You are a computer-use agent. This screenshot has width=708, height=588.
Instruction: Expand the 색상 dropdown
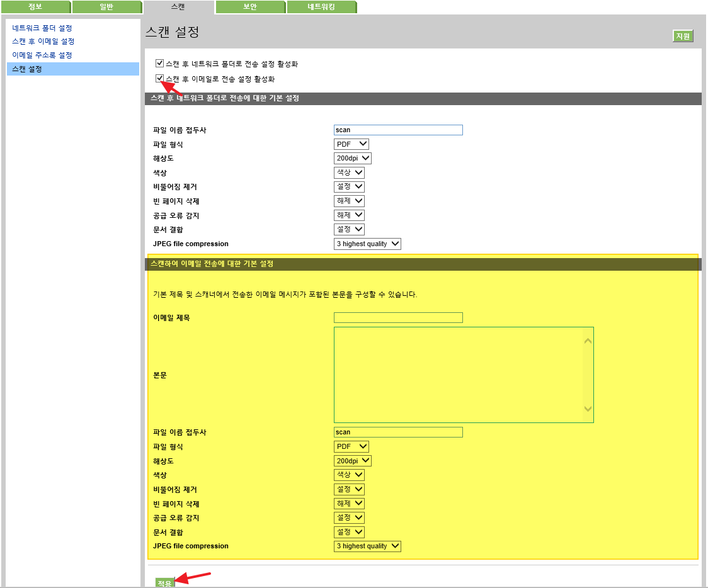(349, 172)
